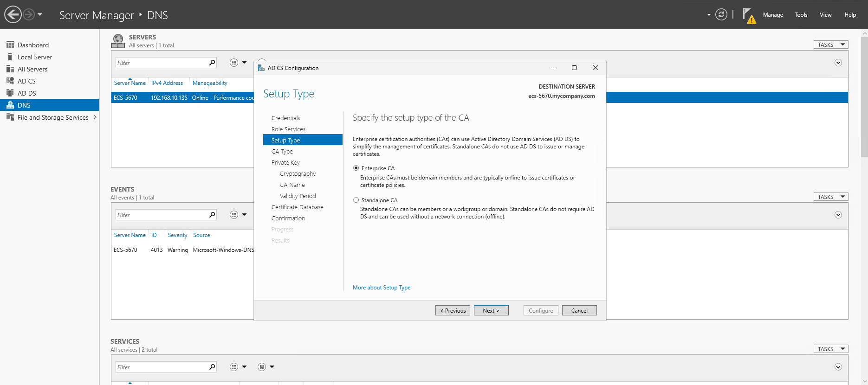Click the Dashboard icon in sidebar

(x=10, y=45)
